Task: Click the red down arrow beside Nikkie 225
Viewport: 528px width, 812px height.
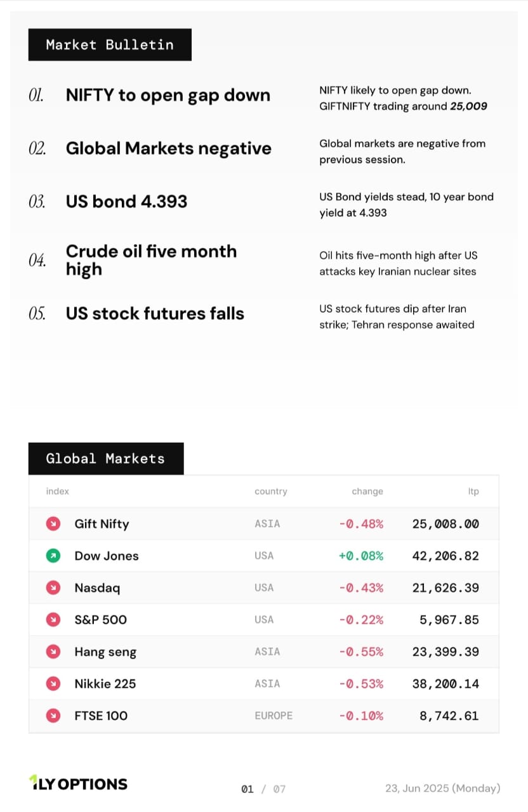Action: (53, 684)
